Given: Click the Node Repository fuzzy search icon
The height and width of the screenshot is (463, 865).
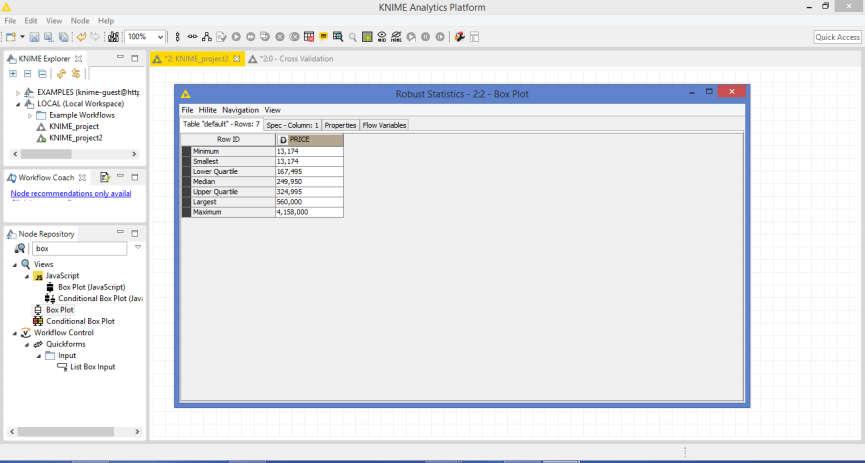Looking at the screenshot, I should pos(20,249).
